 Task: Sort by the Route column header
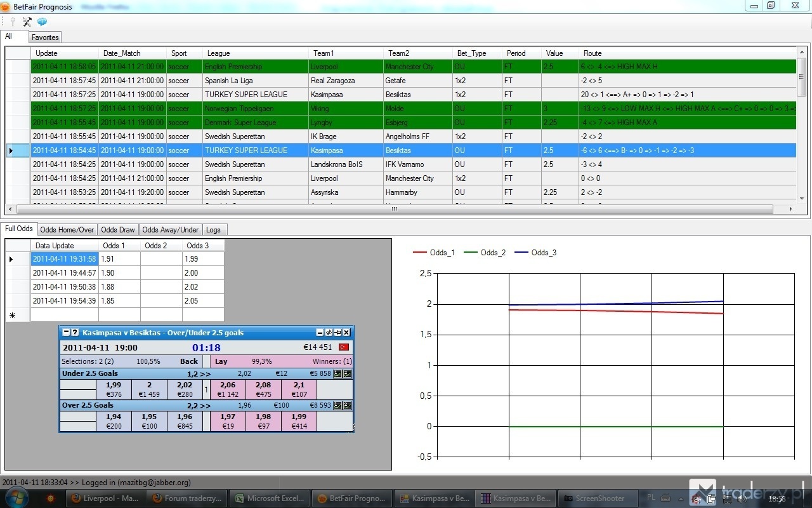[x=687, y=53]
